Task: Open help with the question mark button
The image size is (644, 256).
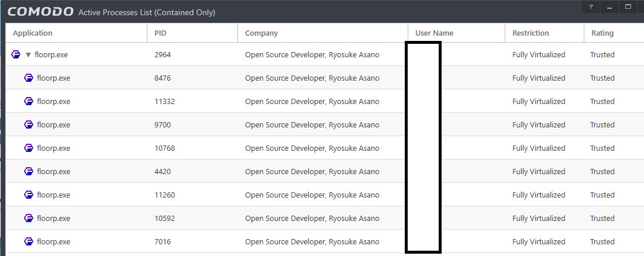Action: [x=591, y=7]
